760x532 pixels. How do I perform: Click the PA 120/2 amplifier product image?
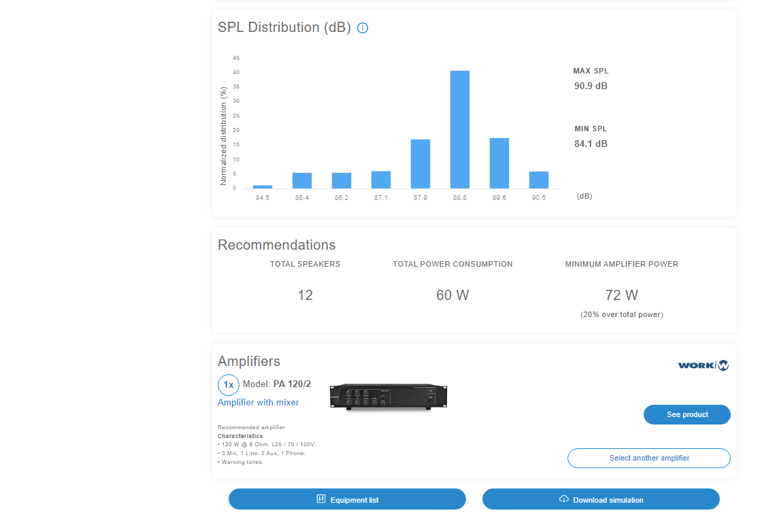389,396
